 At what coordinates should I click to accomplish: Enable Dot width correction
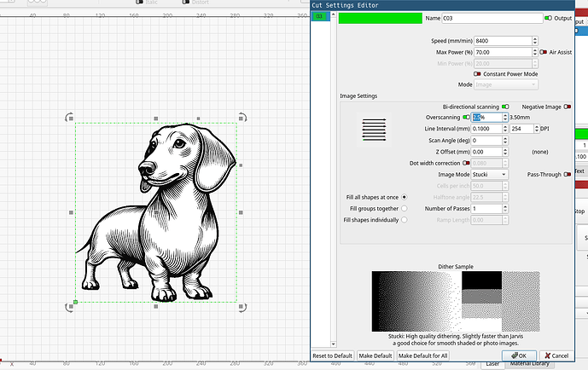(466, 163)
